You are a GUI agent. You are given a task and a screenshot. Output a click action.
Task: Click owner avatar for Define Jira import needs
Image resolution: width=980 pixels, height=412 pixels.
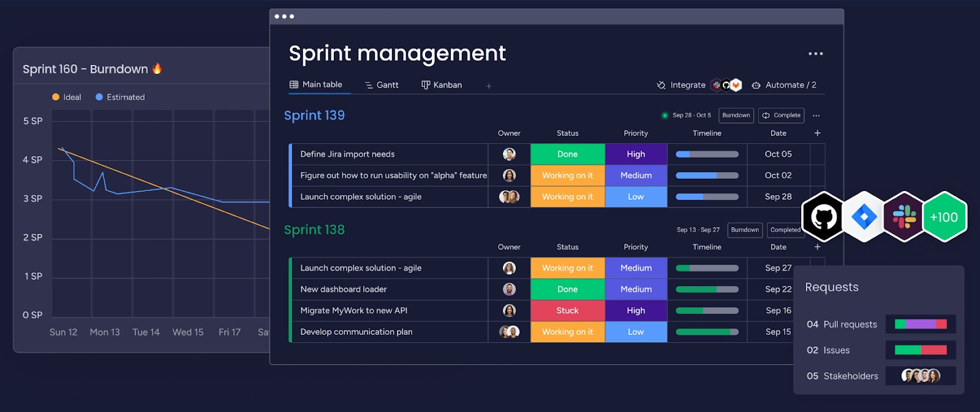coord(509,154)
